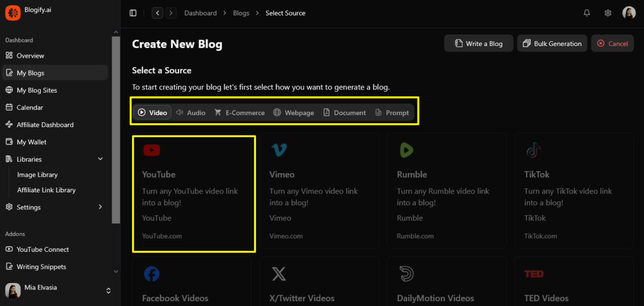Click the Rumble logo icon
This screenshot has width=644, height=306.
point(406,151)
